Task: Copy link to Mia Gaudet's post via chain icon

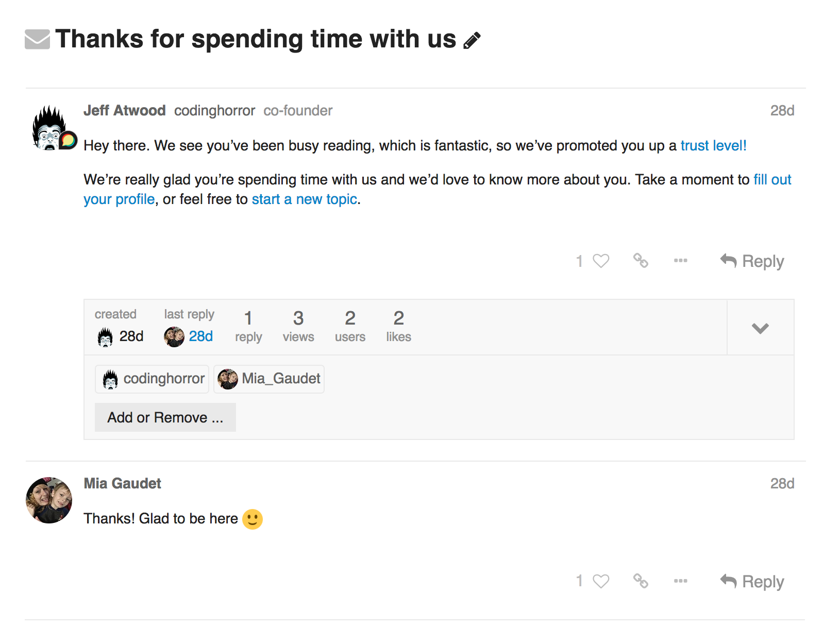Action: tap(641, 581)
